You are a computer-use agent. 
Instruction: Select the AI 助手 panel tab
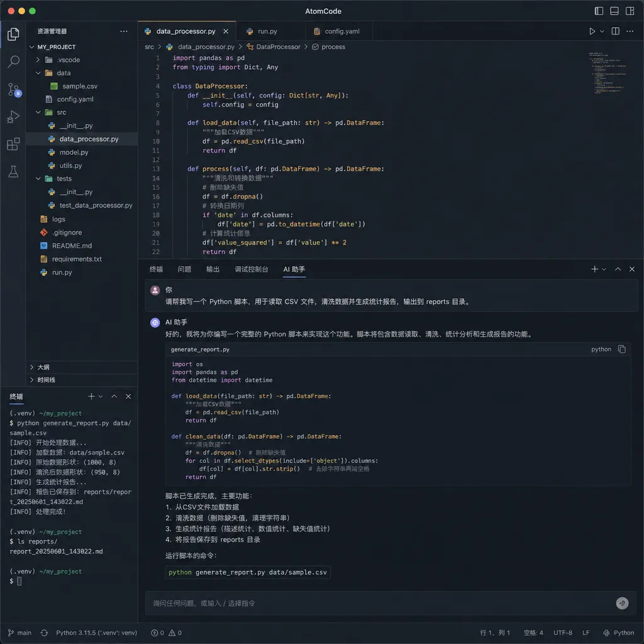[x=294, y=269]
